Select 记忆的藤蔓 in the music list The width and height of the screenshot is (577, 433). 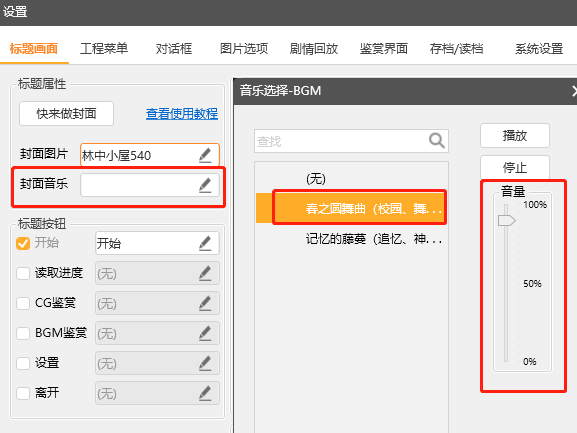pyautogui.click(x=374, y=239)
